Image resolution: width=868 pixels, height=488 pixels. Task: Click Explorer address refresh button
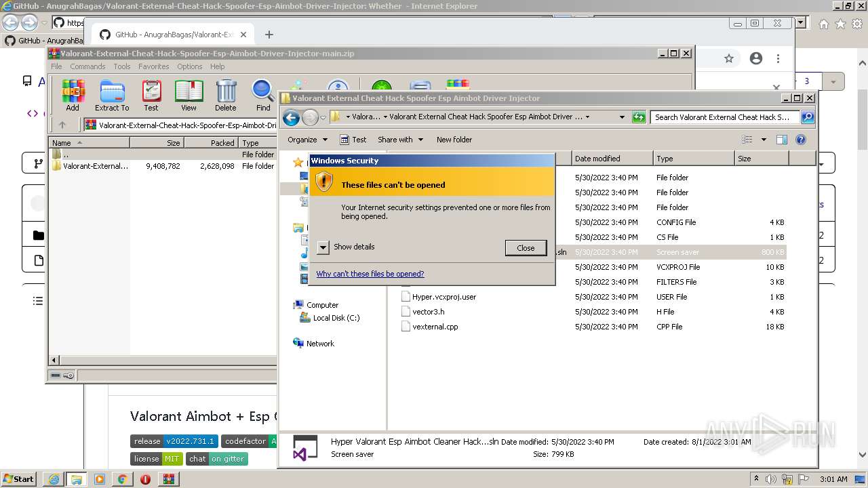638,117
